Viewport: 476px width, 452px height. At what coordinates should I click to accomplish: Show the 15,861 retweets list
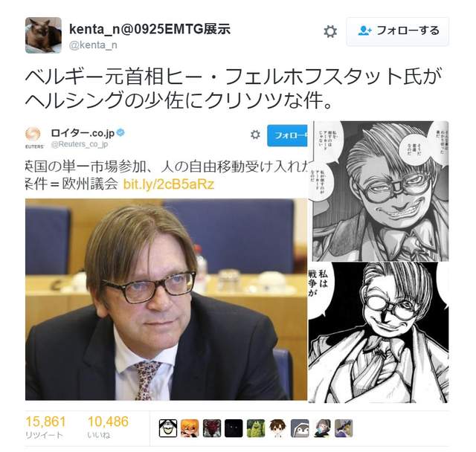[45, 427]
